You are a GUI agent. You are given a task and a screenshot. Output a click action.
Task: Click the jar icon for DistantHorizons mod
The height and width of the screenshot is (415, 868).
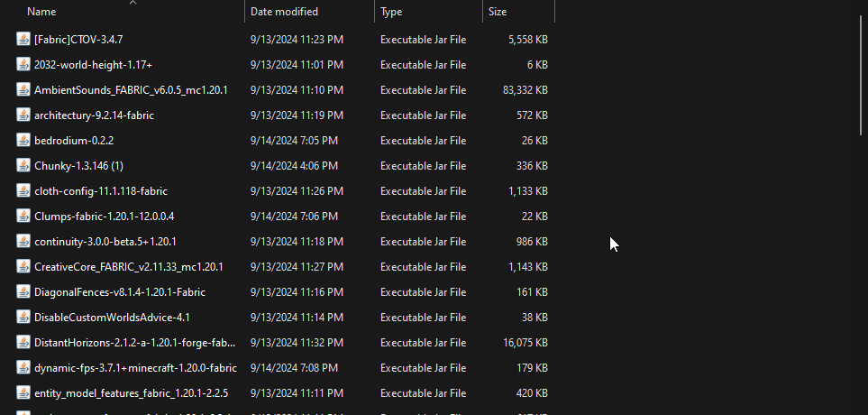coord(23,343)
